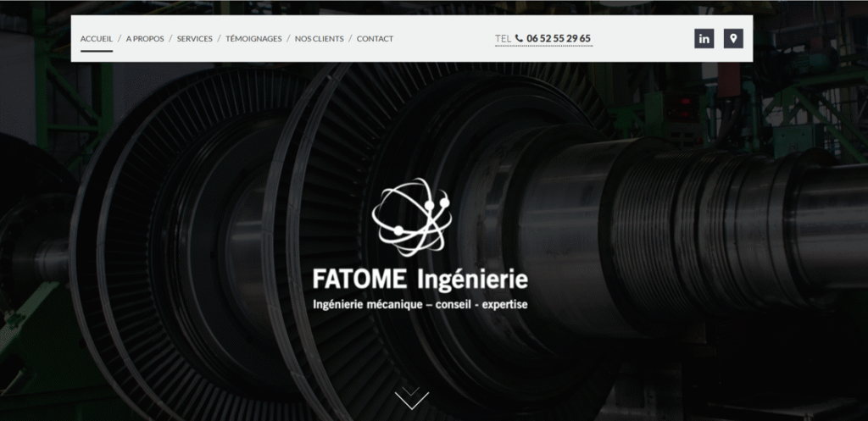Go to the Accueil menu item
Image resolution: width=868 pixels, height=421 pixels.
pos(97,38)
